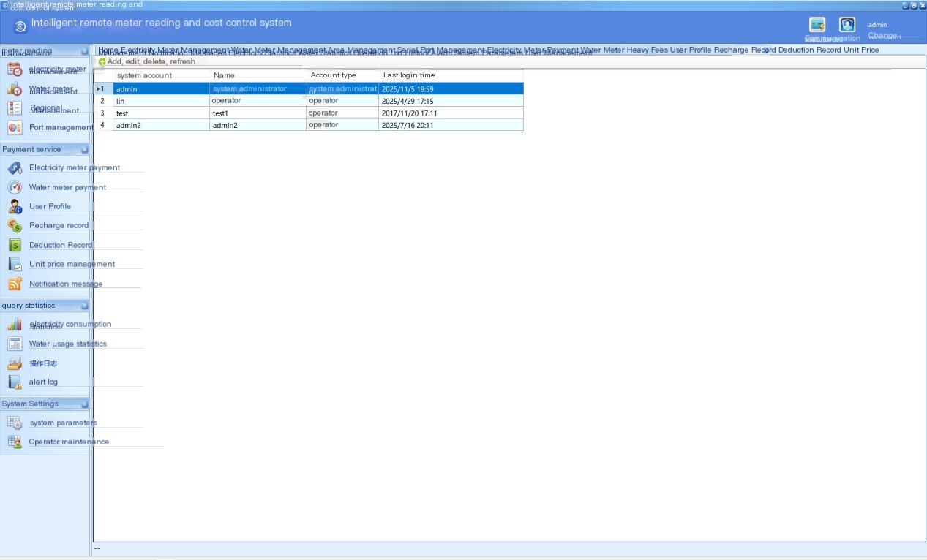Viewport: 927px width, 560px height.
Task: Click the Water usage statistics icon
Action: click(15, 344)
